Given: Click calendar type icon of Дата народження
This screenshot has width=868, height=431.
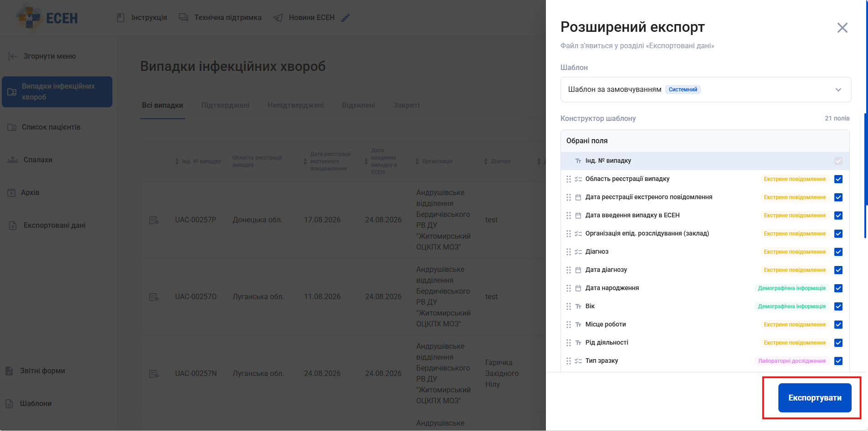Looking at the screenshot, I should 578,288.
